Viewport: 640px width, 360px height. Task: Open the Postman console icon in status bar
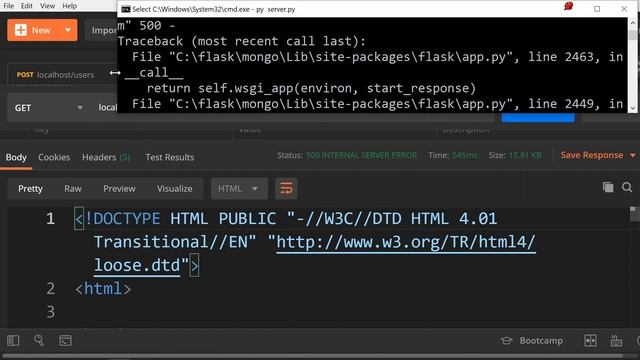65,341
